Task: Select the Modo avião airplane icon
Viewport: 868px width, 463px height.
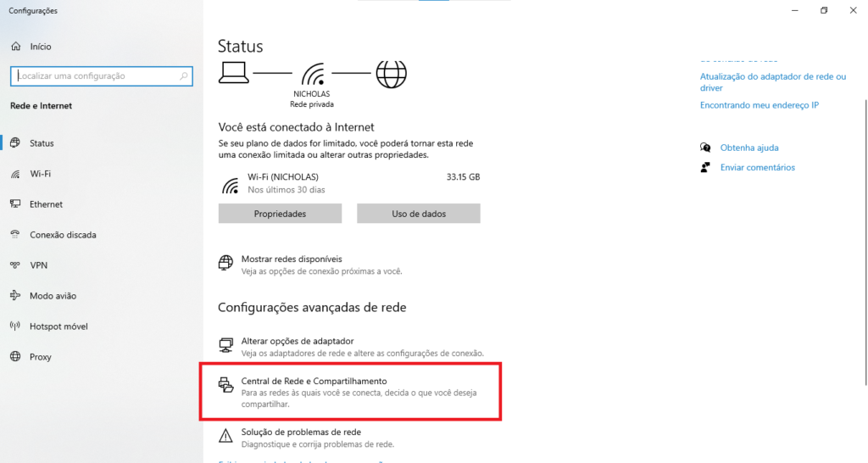Action: pyautogui.click(x=15, y=296)
